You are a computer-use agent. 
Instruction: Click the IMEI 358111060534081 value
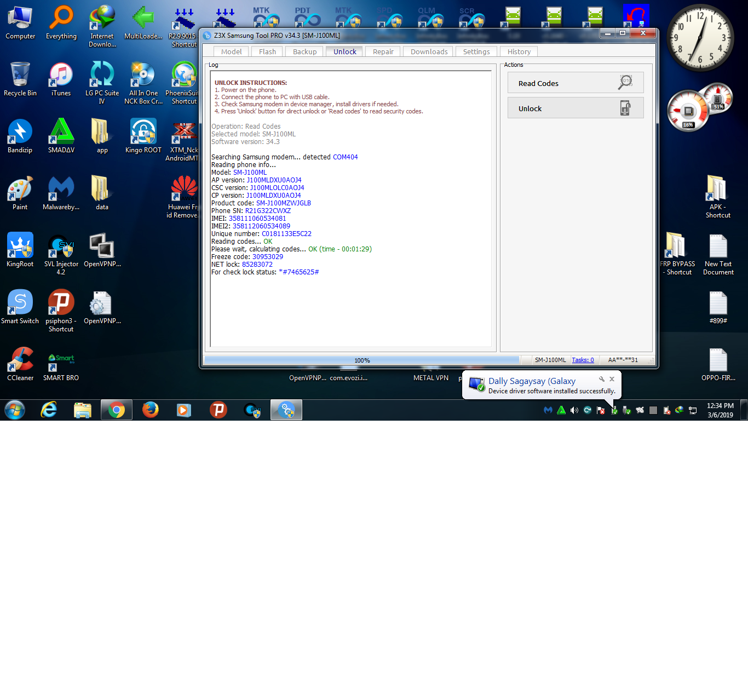pos(257,219)
